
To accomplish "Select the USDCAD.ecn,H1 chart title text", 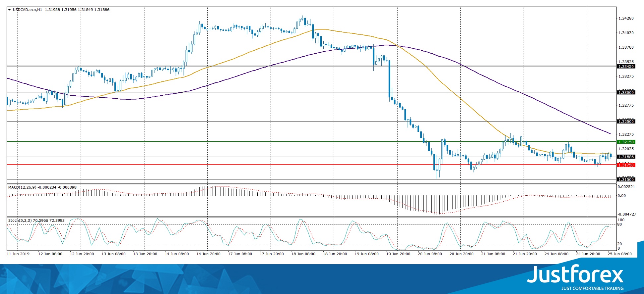I will (28, 10).
